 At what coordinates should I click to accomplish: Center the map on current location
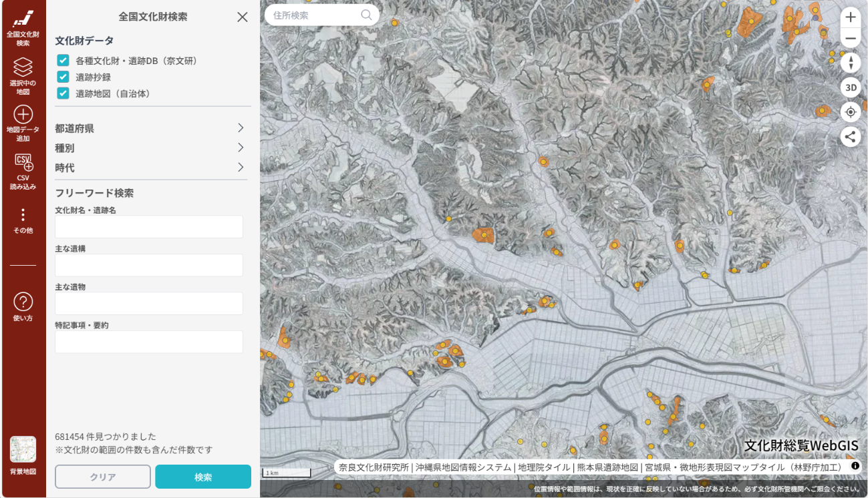[851, 111]
